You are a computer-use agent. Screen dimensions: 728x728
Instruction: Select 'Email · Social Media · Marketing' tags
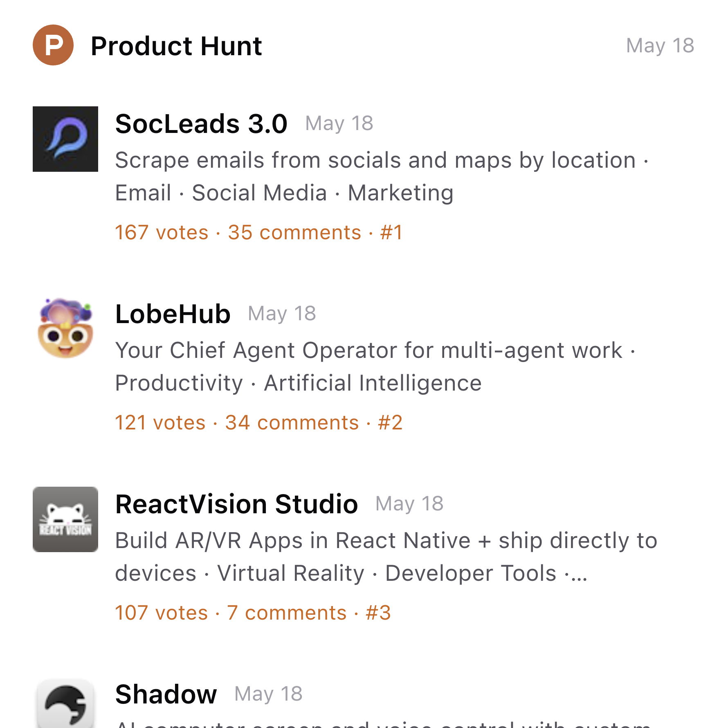(284, 193)
